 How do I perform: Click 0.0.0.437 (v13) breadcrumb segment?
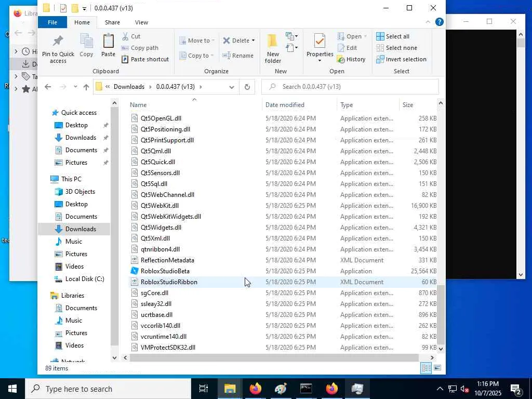point(176,87)
